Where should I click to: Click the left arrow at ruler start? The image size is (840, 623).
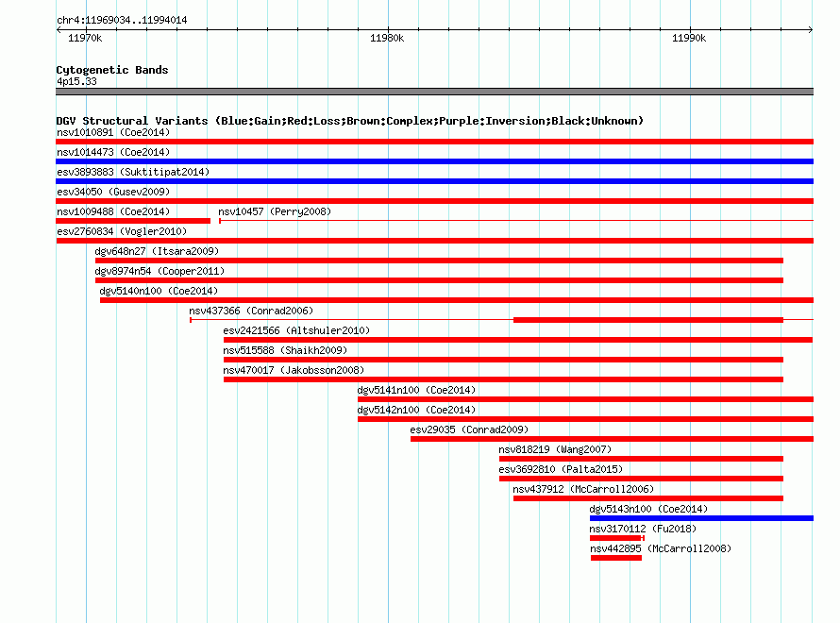(x=59, y=29)
